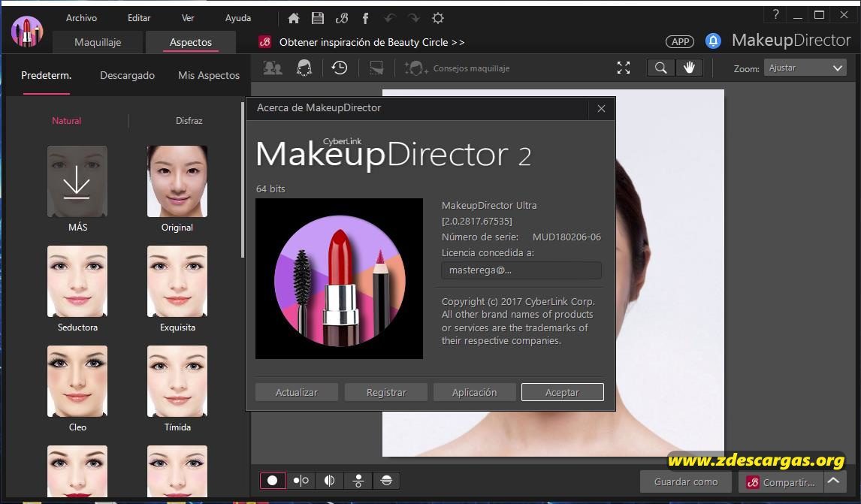This screenshot has height=504, width=861.
Task: Open the settings gear icon
Action: pos(438,18)
